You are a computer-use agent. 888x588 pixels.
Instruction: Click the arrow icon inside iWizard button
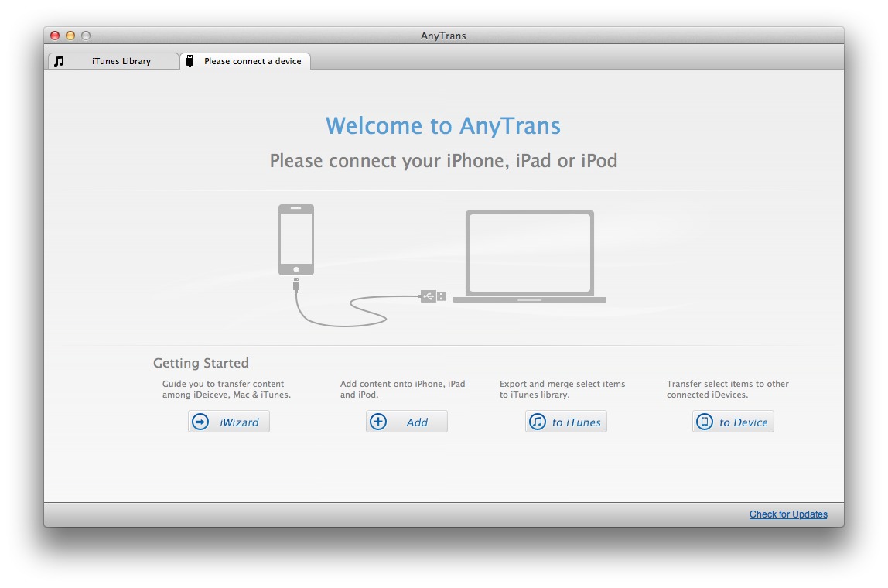200,422
